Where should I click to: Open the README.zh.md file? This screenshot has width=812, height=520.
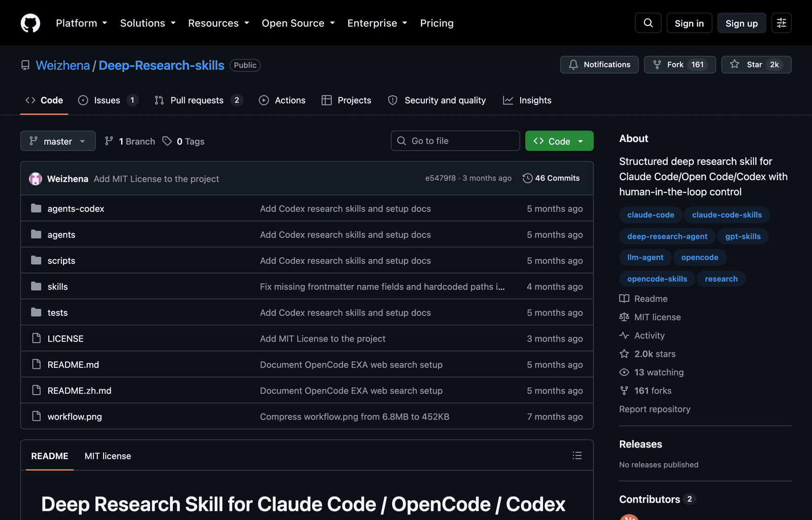click(80, 391)
